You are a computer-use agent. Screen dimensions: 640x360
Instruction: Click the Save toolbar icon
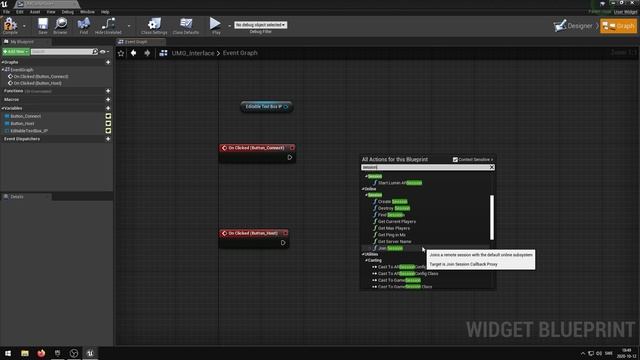pos(43,25)
